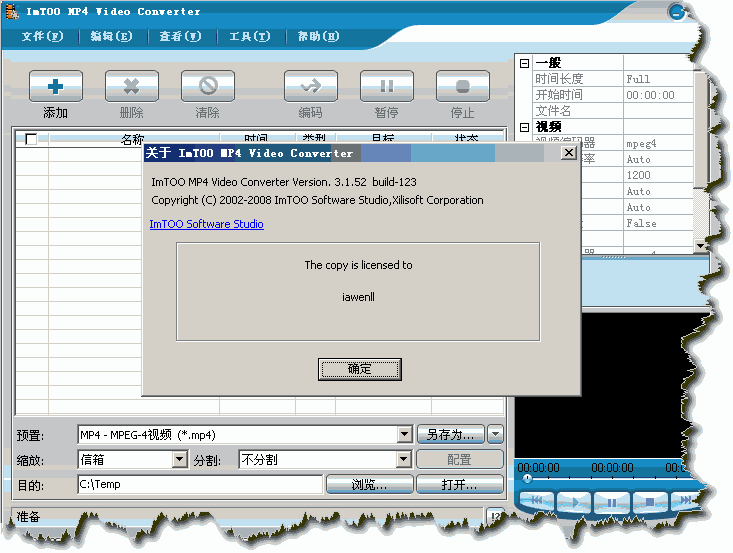Open the 缩放 zoom dropdown showing 信箱

pos(180,460)
